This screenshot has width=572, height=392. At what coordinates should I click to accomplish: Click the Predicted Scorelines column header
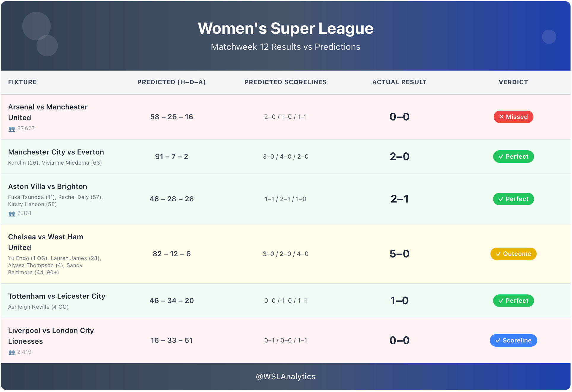click(285, 82)
